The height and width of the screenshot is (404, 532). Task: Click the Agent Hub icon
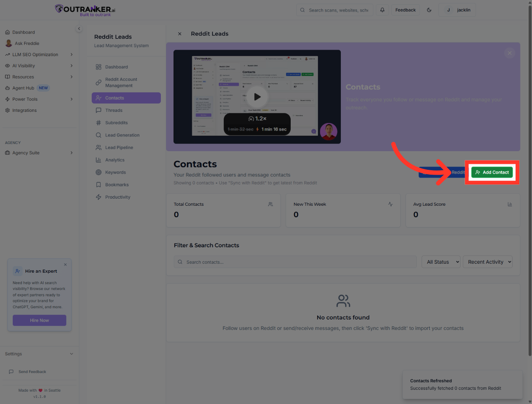click(7, 88)
